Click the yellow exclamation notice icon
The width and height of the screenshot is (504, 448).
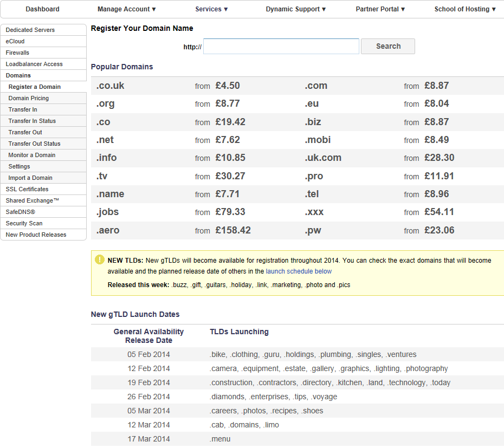coord(100,259)
